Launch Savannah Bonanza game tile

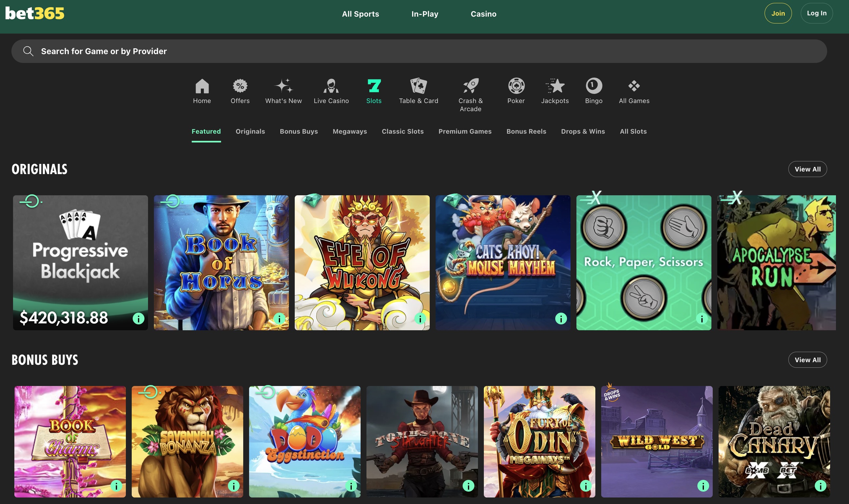(187, 441)
